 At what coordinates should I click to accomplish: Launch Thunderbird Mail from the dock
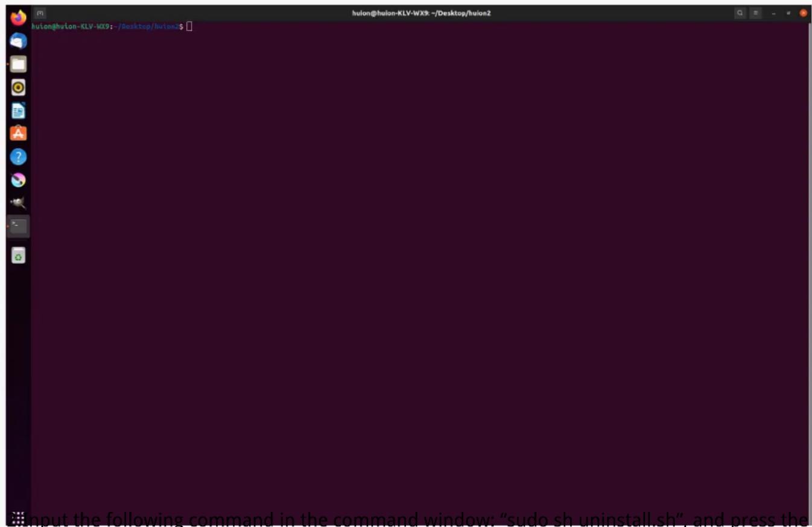[19, 41]
